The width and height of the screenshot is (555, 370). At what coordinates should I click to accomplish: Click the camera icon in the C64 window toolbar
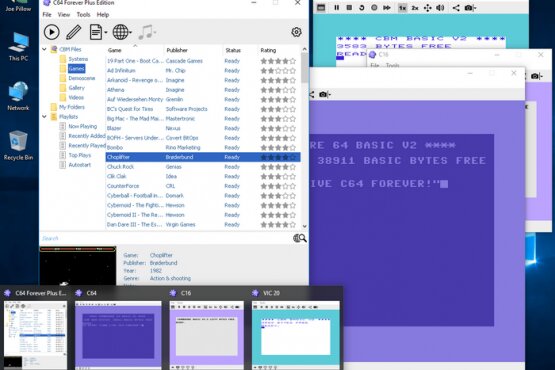324,95
